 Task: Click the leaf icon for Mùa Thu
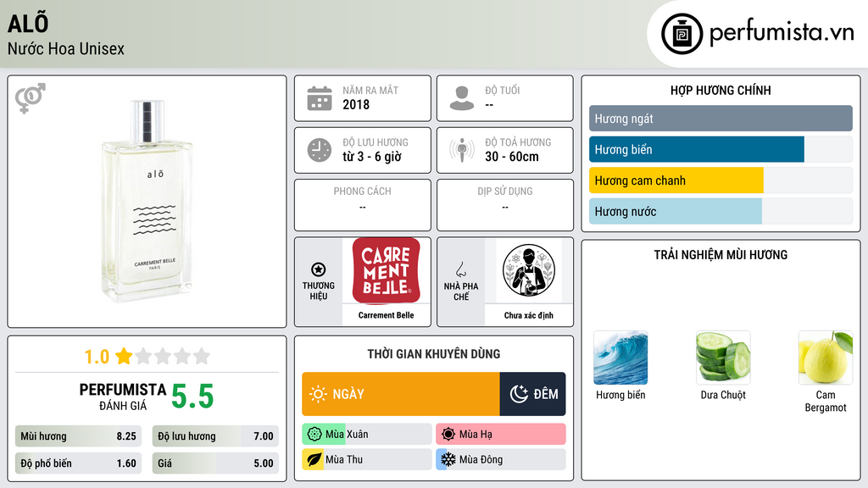click(314, 460)
